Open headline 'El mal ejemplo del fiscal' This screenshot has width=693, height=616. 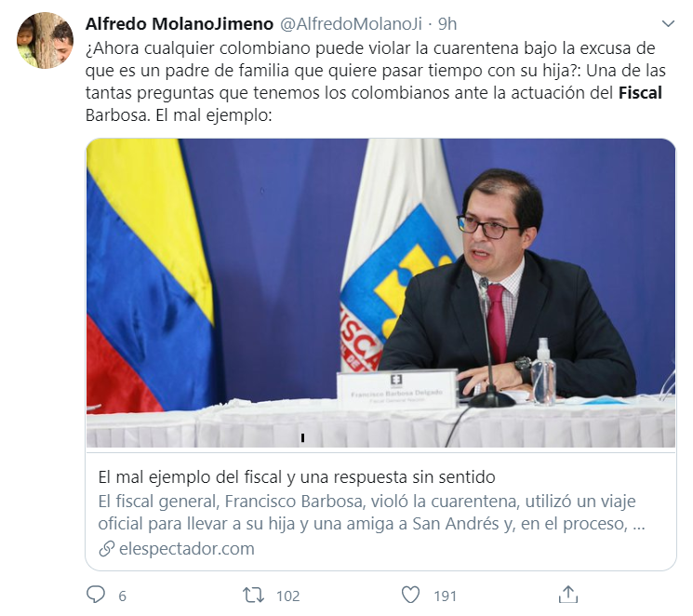(297, 477)
